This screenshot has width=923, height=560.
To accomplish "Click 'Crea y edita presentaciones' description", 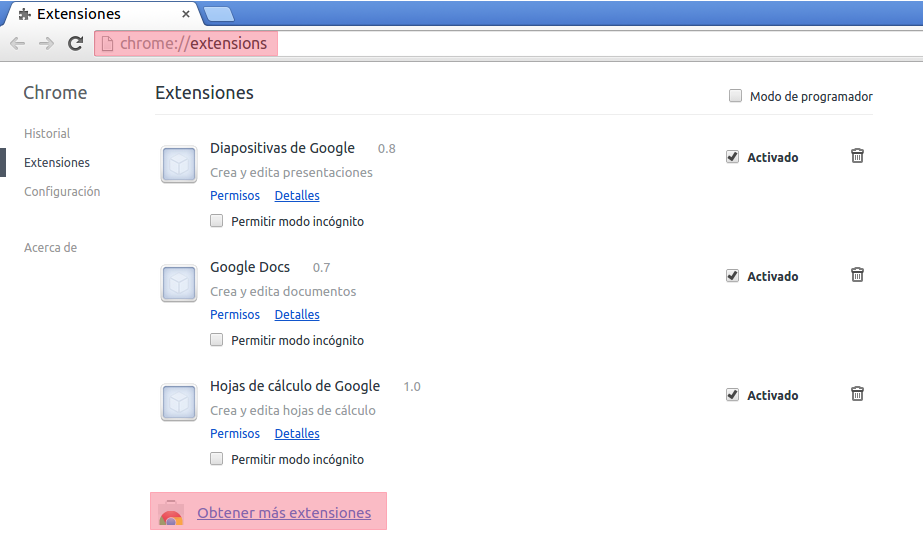I will (x=291, y=173).
